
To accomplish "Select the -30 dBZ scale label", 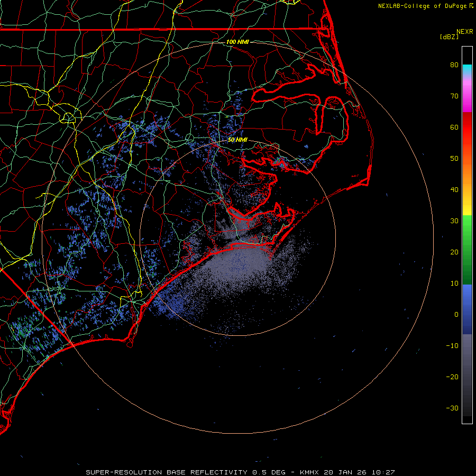I will 452,408.
